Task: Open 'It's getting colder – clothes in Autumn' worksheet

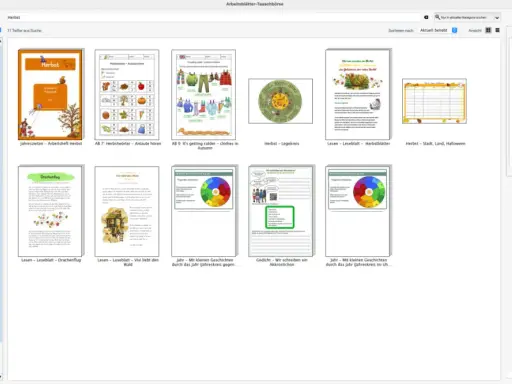Action: tap(204, 94)
